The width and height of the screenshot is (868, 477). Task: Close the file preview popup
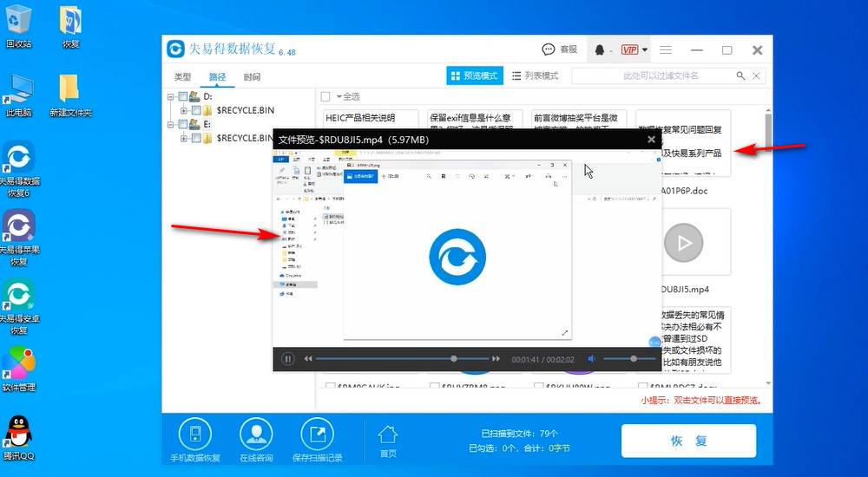click(652, 140)
